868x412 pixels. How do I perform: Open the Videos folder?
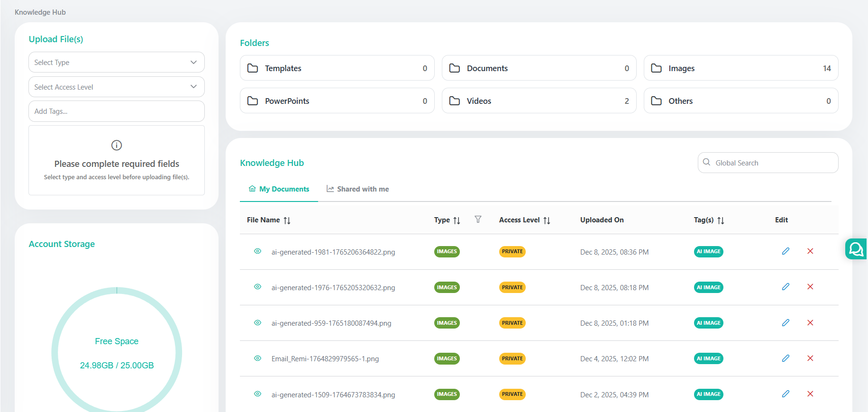pyautogui.click(x=539, y=101)
